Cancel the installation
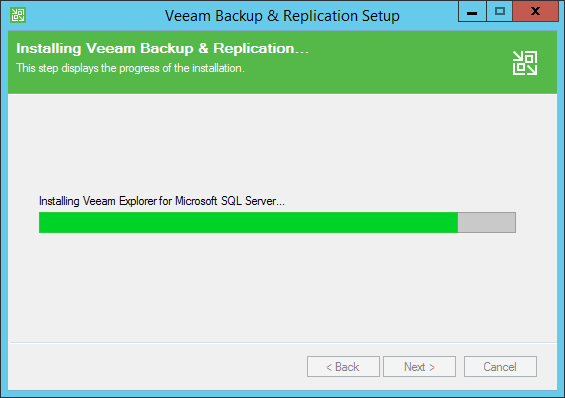Image resolution: width=565 pixels, height=398 pixels. 500,367
